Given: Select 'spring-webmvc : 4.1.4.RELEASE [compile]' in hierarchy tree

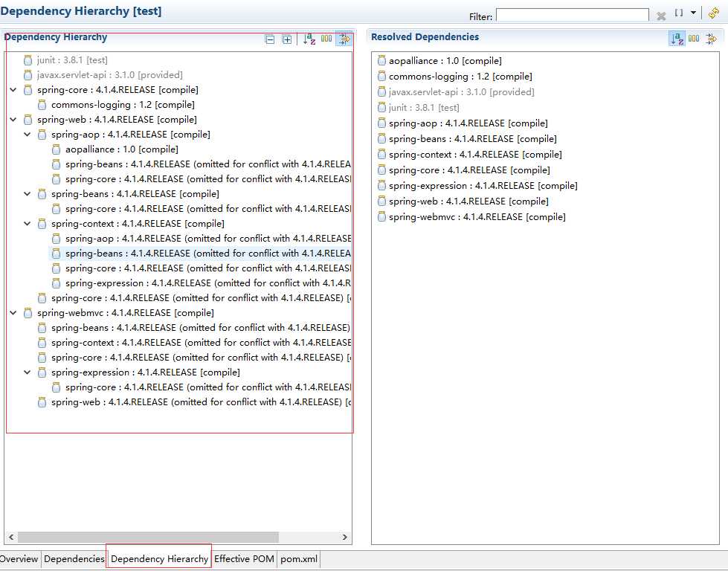Looking at the screenshot, I should pos(126,312).
